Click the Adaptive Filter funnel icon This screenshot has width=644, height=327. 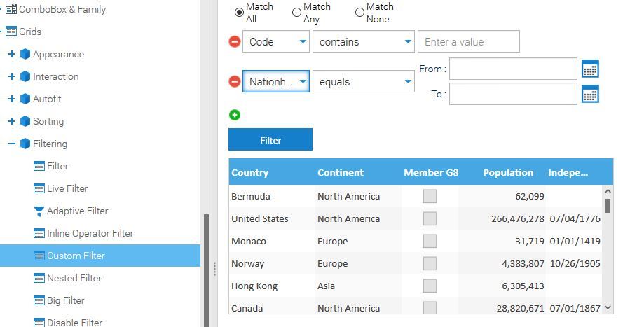click(39, 211)
